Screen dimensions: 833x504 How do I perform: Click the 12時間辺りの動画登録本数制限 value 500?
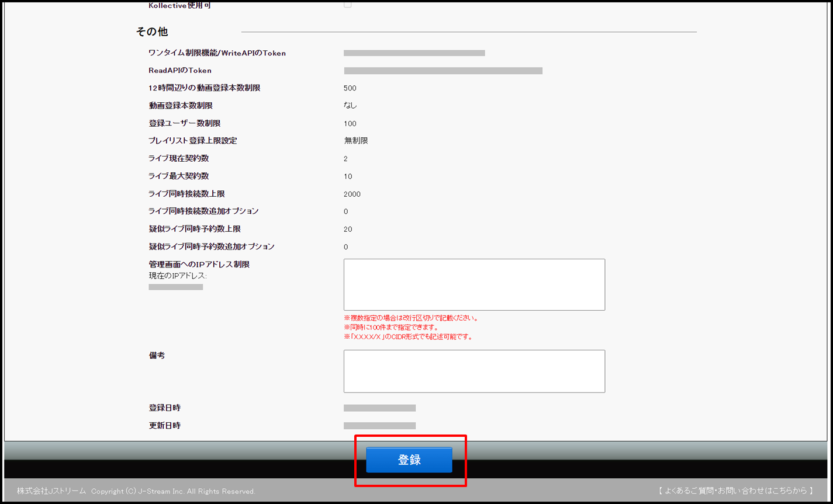click(x=350, y=88)
